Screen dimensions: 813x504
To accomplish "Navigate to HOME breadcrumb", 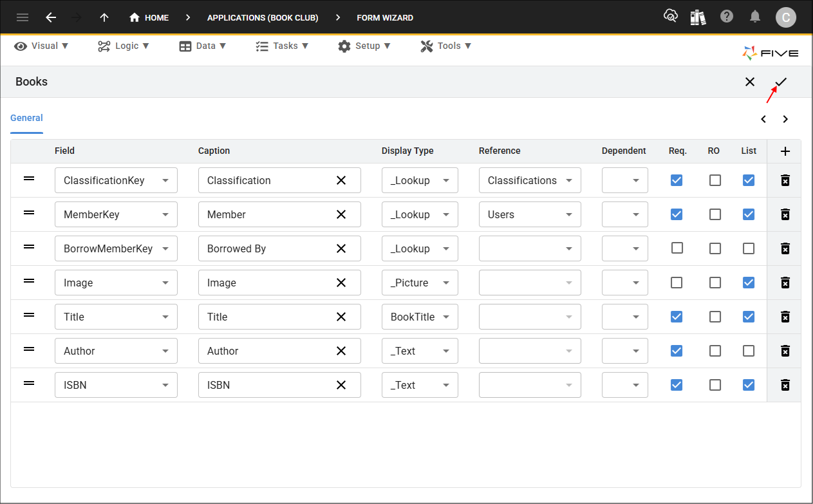I will pyautogui.click(x=149, y=17).
